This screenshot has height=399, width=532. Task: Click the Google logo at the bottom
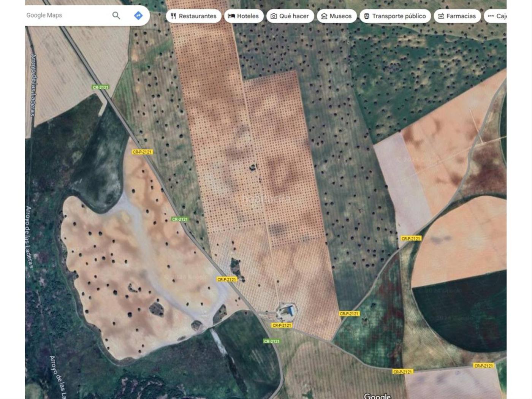[x=377, y=396]
